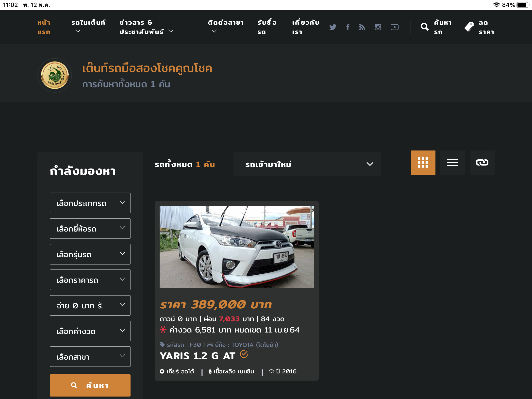Click the price tag discount icon

[469, 27]
